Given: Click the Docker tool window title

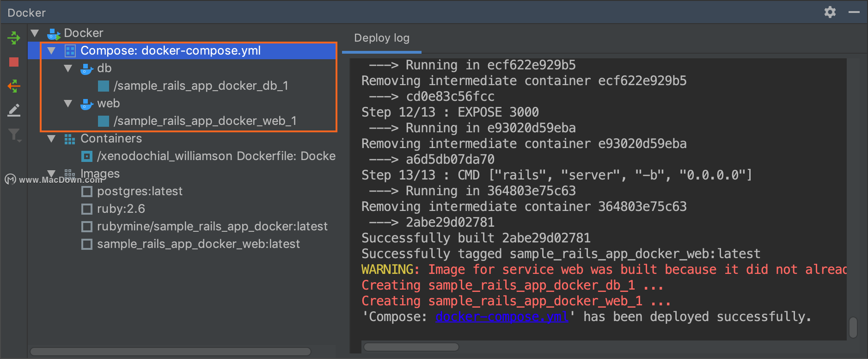Looking at the screenshot, I should click(x=27, y=13).
